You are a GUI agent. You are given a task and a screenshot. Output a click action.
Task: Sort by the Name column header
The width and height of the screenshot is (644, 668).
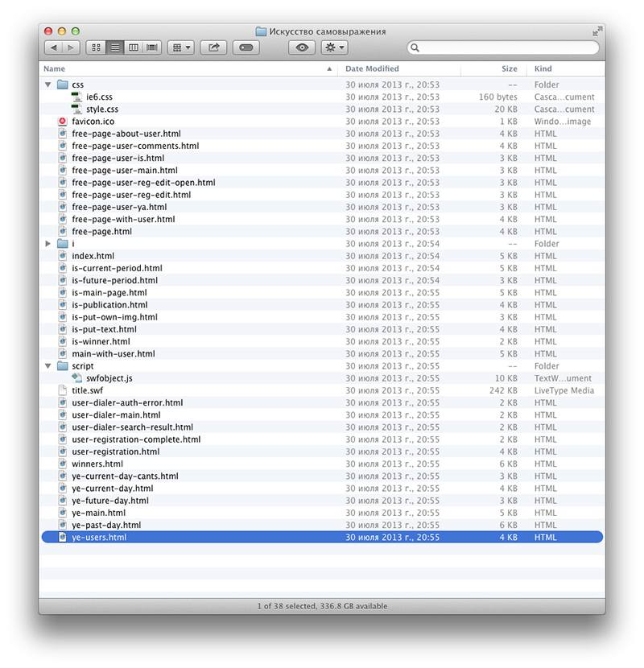pos(188,68)
